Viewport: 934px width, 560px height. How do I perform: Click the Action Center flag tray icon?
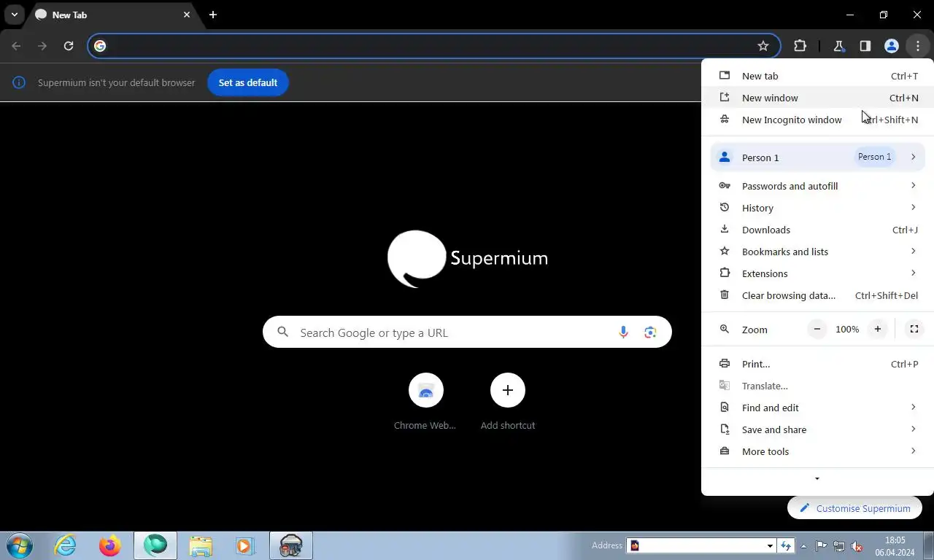(x=821, y=545)
